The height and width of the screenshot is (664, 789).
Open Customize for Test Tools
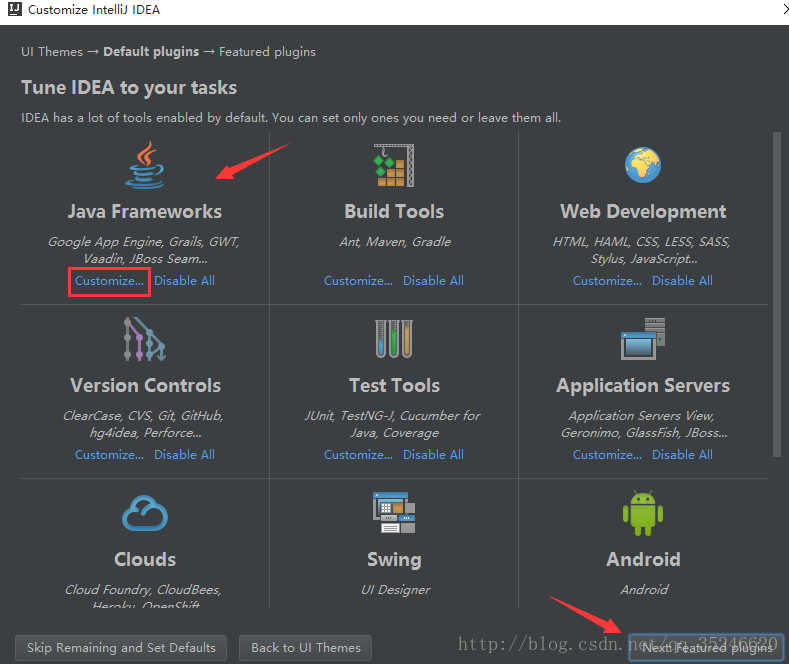358,455
